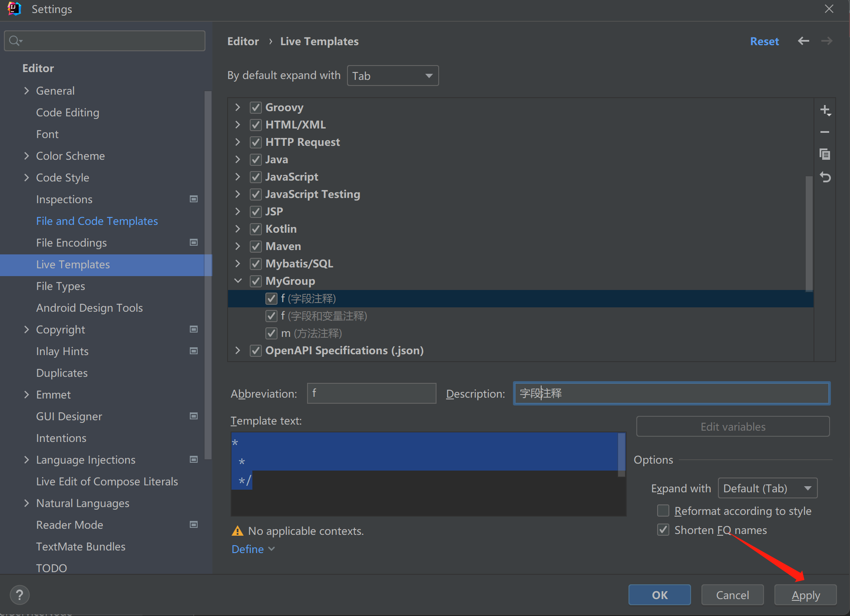Open the By default expand with dropdown
This screenshot has height=616, width=850.
(393, 76)
